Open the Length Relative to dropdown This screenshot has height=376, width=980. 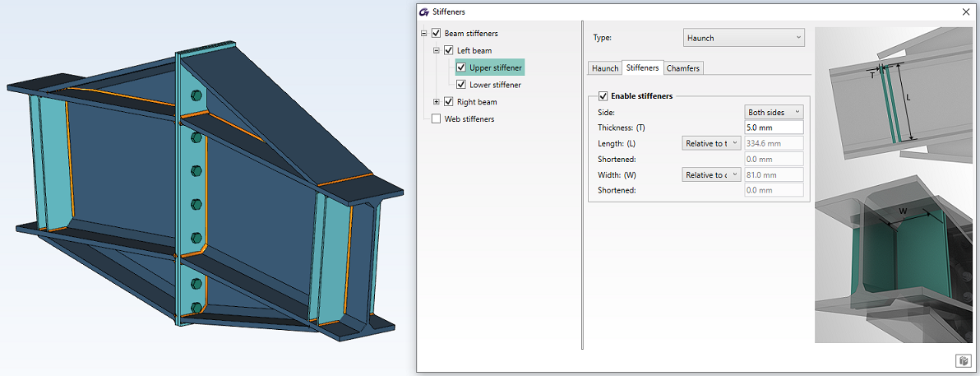[710, 143]
